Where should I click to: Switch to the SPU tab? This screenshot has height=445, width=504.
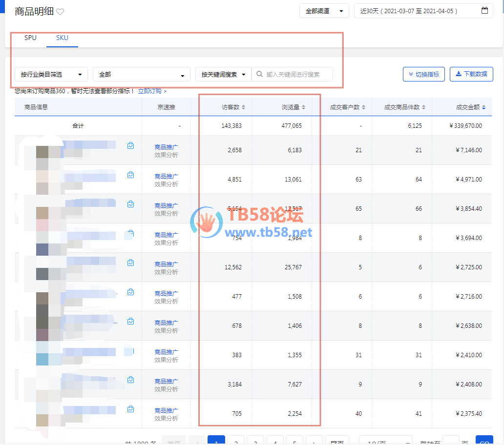click(31, 38)
